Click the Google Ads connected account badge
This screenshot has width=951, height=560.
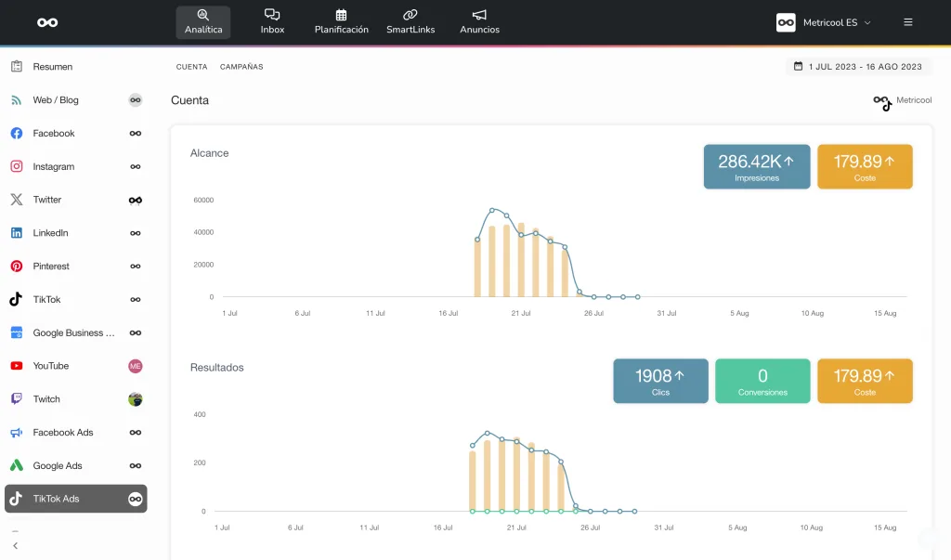[x=136, y=465]
